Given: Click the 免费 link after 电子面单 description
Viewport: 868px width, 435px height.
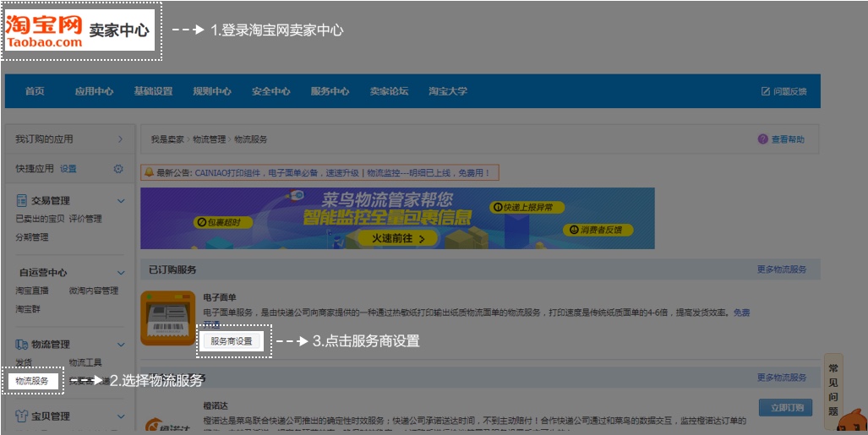Looking at the screenshot, I should pyautogui.click(x=742, y=313).
